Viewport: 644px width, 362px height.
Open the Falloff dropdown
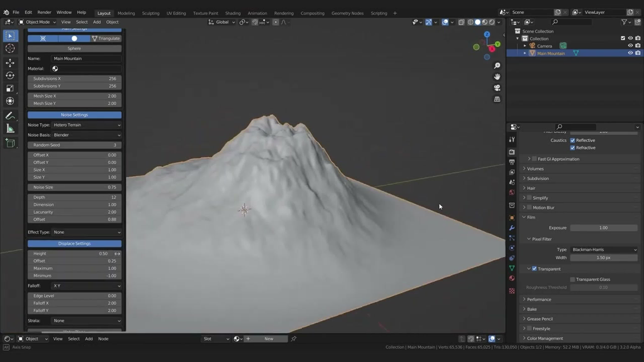pyautogui.click(x=86, y=286)
